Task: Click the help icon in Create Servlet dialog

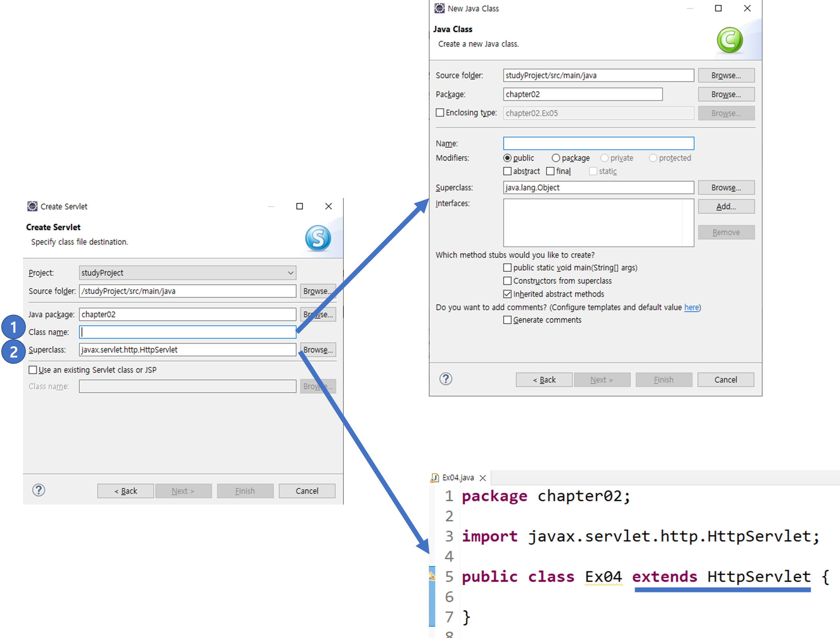Action: coord(39,490)
